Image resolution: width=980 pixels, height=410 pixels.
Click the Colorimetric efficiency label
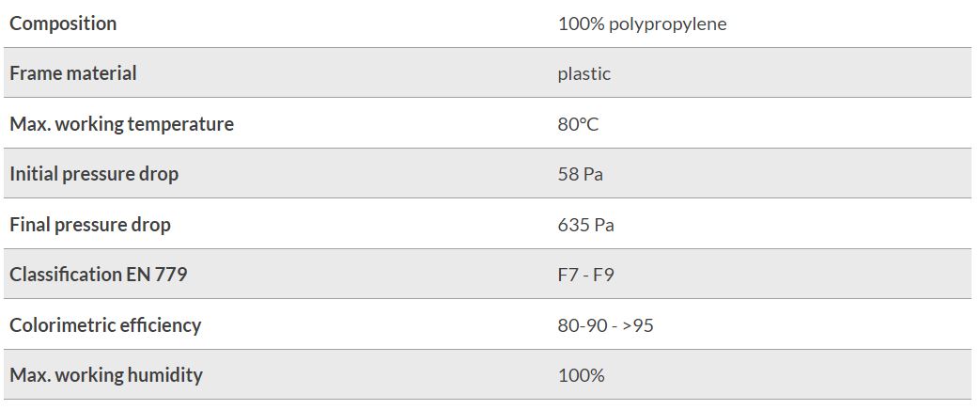[x=105, y=324]
